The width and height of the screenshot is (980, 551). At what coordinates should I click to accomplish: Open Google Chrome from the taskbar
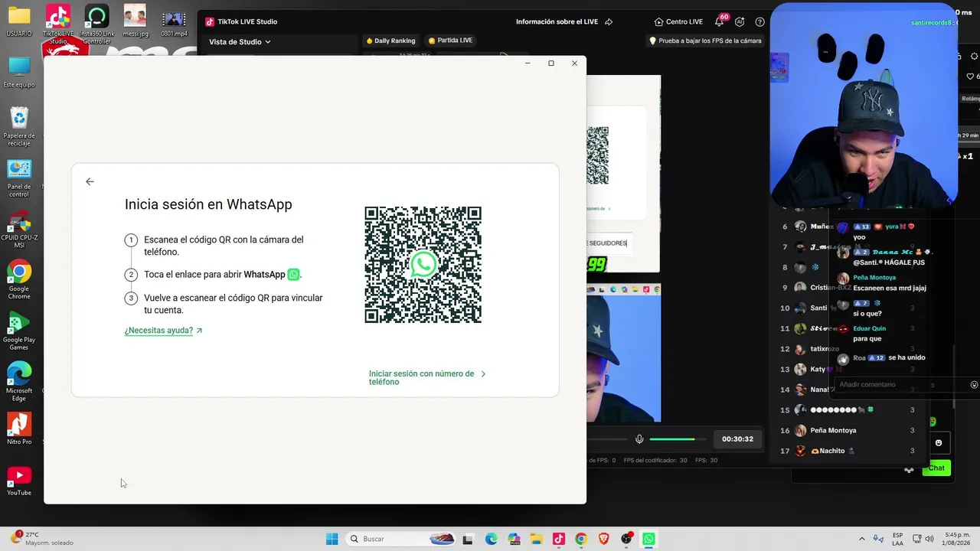[x=581, y=539]
